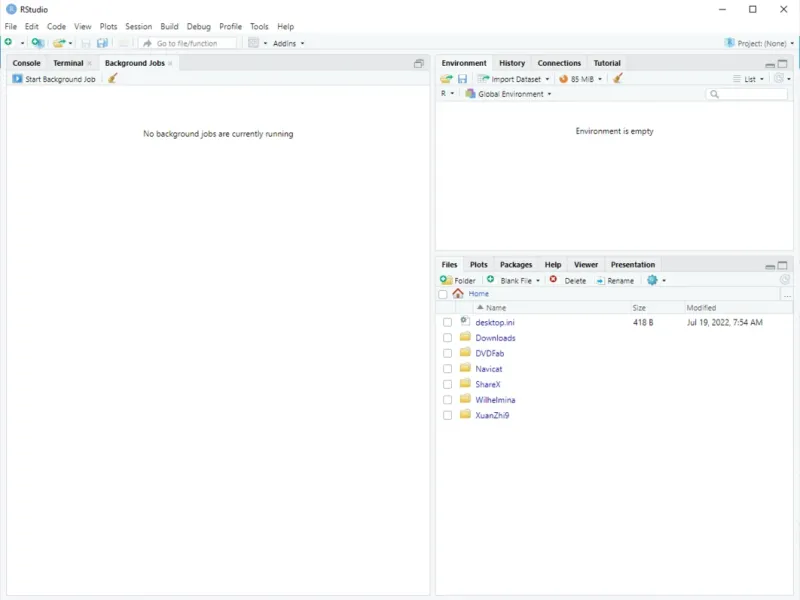Click the ellipsis go-to-directory button
The height and width of the screenshot is (600, 800).
[787, 294]
